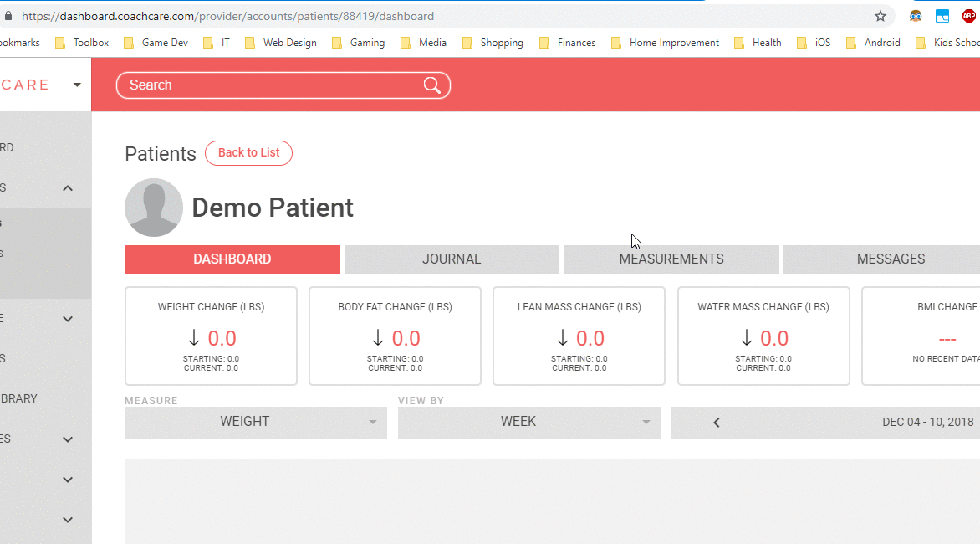Open the Toolbox bookmarks folder

pos(82,43)
